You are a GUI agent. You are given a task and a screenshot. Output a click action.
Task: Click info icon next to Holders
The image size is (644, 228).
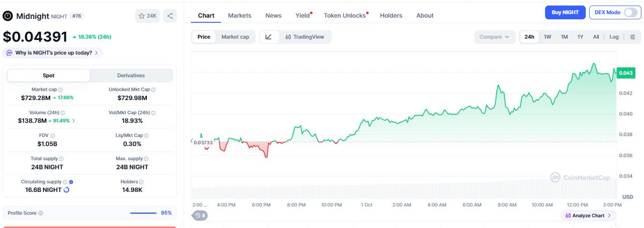click(x=141, y=182)
